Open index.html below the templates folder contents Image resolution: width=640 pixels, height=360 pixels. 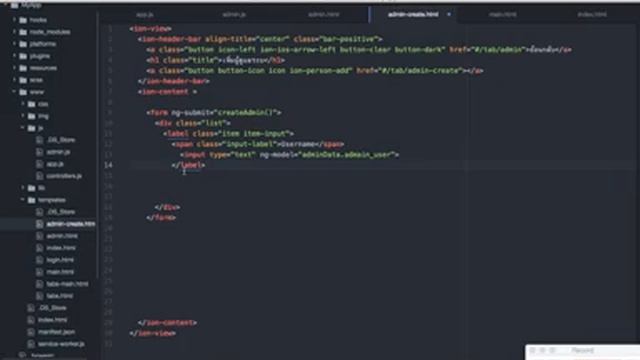(x=52, y=320)
